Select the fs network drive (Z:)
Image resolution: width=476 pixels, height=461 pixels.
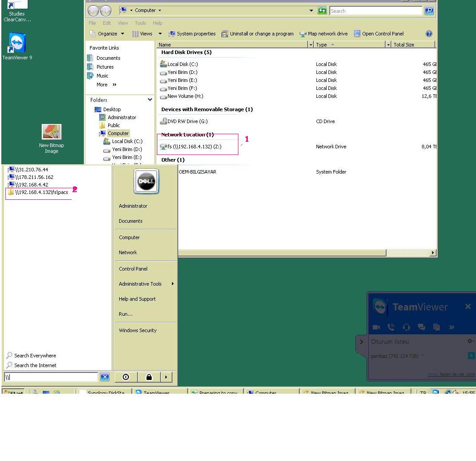[x=194, y=147]
